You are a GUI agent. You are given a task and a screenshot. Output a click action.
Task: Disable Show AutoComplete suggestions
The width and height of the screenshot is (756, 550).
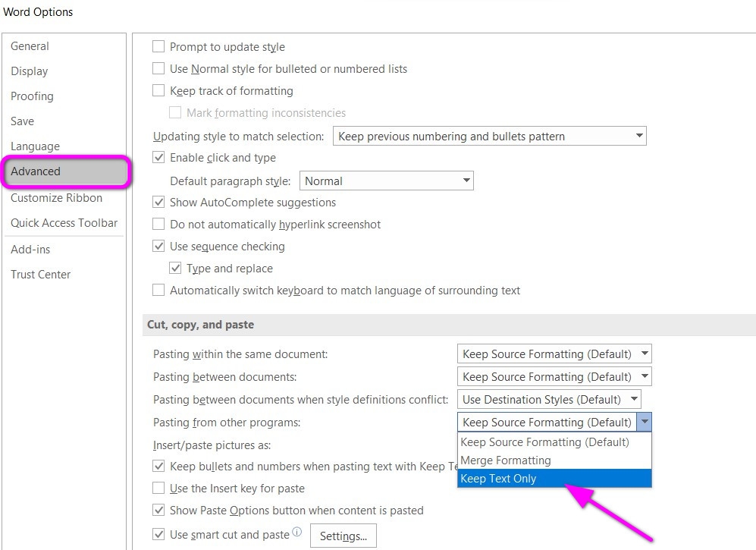tap(158, 203)
